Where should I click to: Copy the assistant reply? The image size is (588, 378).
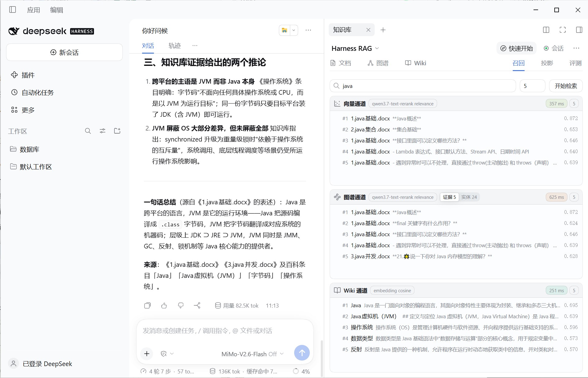tap(147, 305)
